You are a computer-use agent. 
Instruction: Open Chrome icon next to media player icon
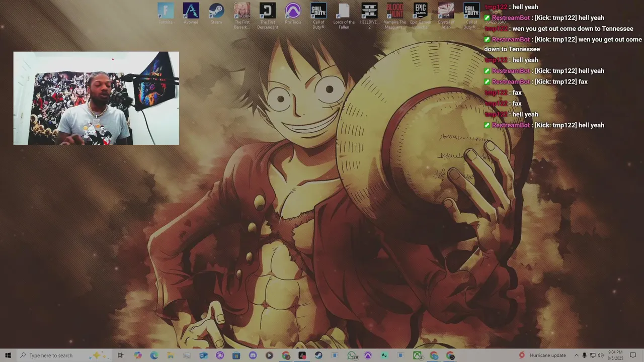286,355
